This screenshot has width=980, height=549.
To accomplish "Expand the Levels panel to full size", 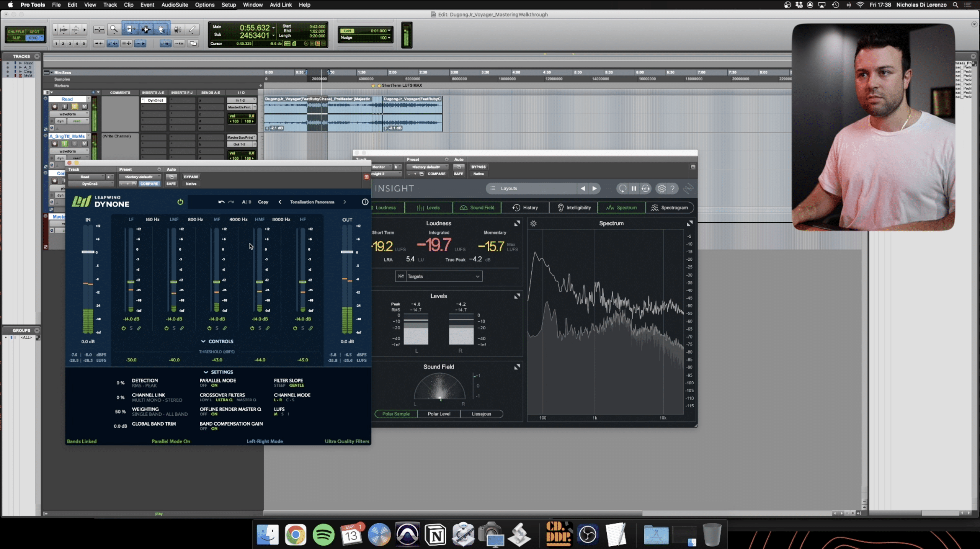I will 517,296.
